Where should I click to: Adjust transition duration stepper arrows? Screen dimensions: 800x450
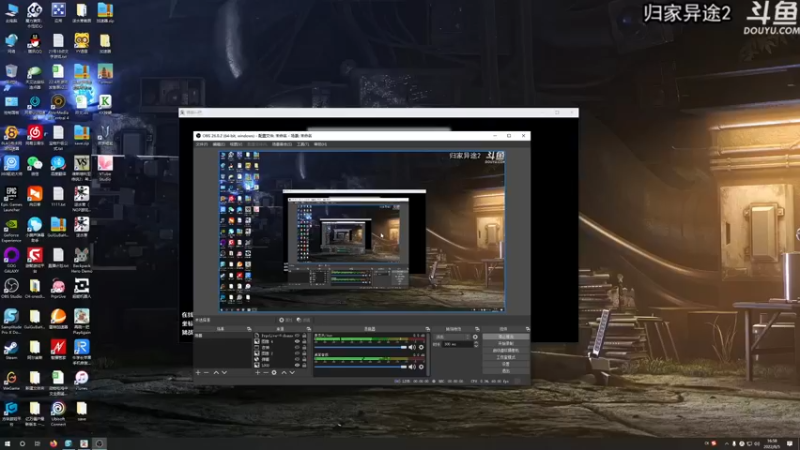pyautogui.click(x=476, y=344)
